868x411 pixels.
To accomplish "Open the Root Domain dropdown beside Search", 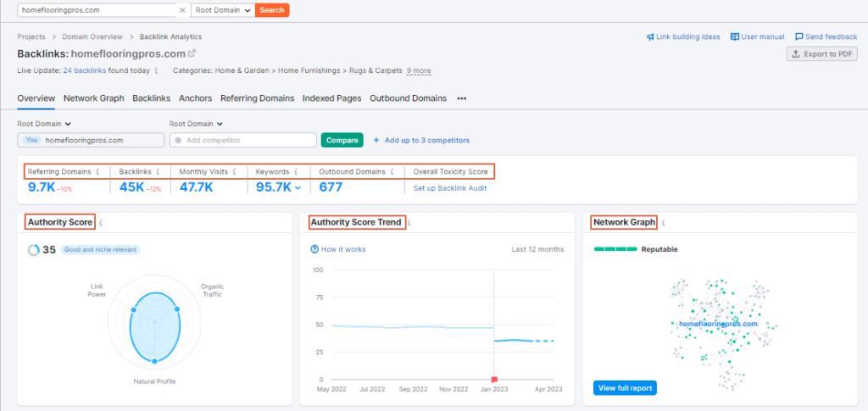I will [x=223, y=10].
